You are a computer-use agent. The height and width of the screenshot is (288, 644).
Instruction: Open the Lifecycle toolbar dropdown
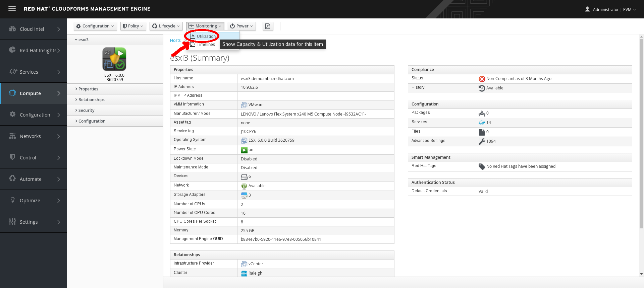pyautogui.click(x=166, y=26)
